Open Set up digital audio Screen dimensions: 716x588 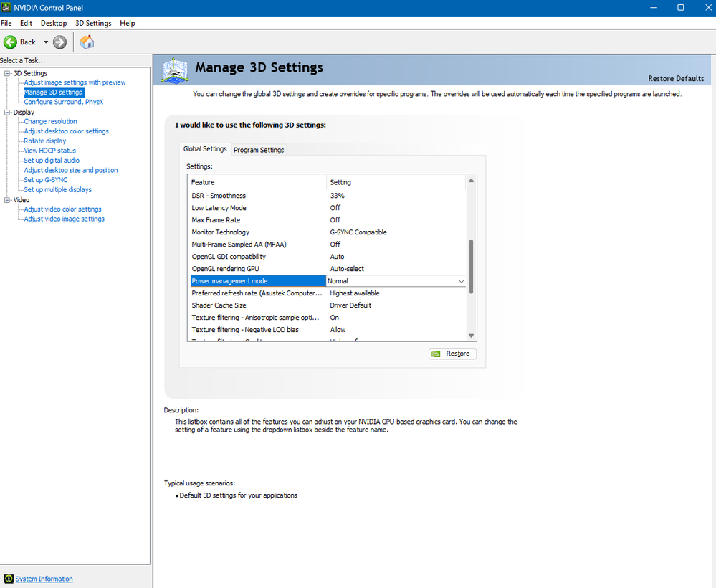coord(52,161)
